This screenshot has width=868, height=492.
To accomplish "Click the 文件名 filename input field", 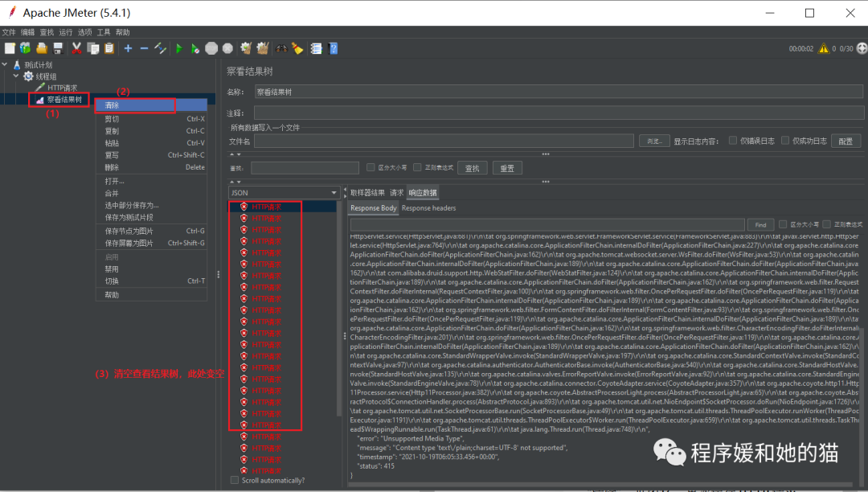I will point(444,141).
